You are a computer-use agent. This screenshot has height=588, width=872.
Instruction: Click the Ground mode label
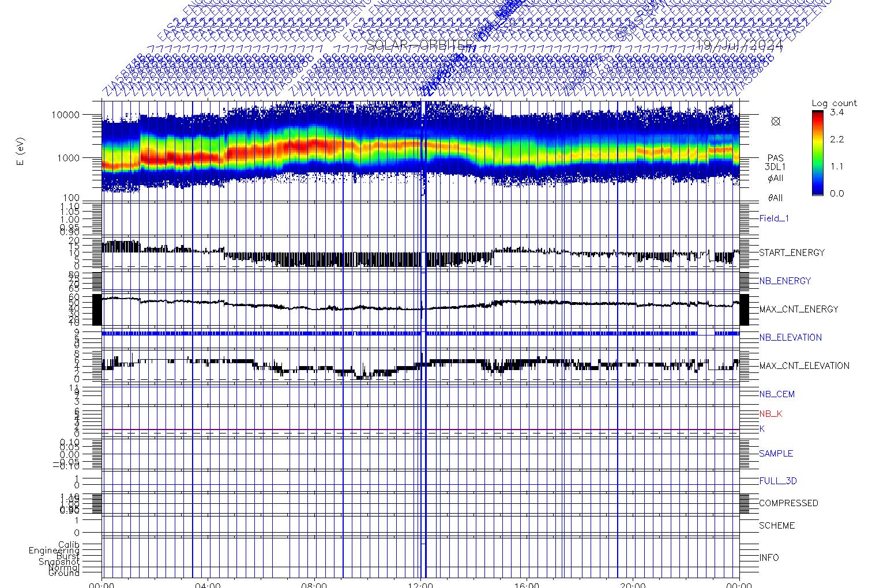pyautogui.click(x=65, y=573)
